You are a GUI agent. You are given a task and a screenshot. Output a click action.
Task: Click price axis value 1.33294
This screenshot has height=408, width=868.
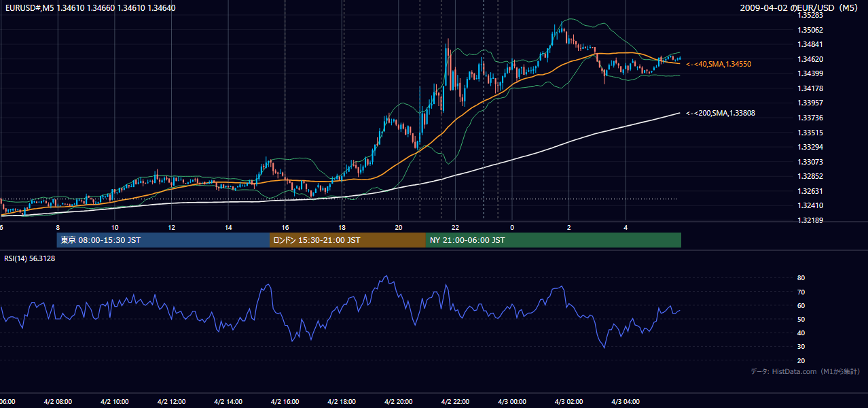coord(810,147)
